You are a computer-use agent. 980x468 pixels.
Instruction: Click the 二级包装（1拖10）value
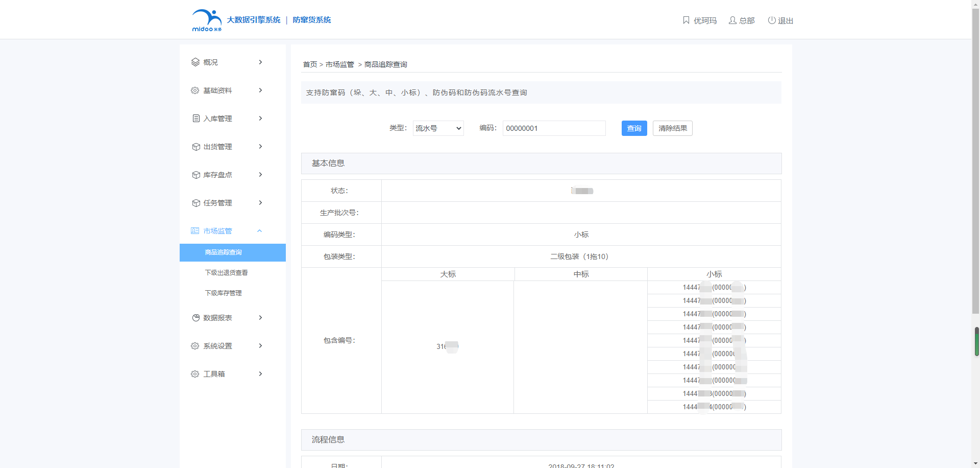point(581,256)
